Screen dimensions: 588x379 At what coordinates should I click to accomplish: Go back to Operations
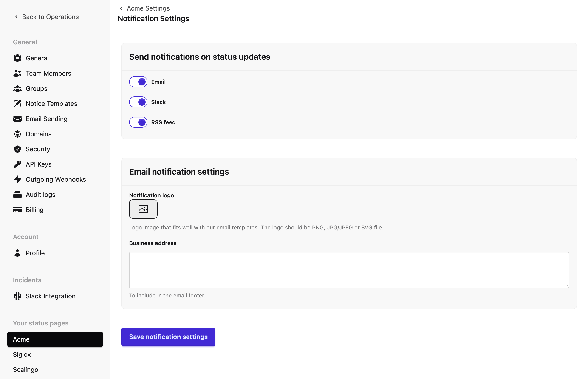(x=50, y=17)
